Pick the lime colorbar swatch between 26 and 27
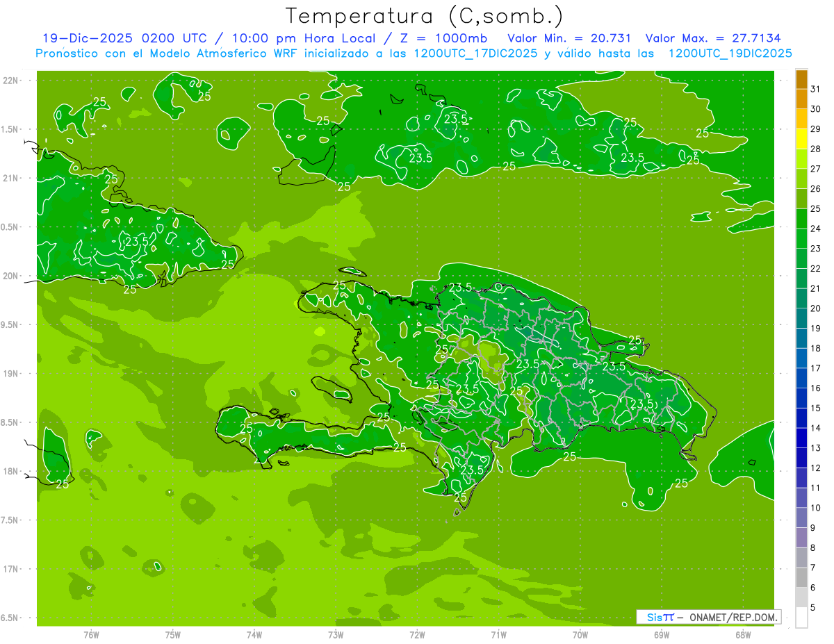 click(801, 179)
